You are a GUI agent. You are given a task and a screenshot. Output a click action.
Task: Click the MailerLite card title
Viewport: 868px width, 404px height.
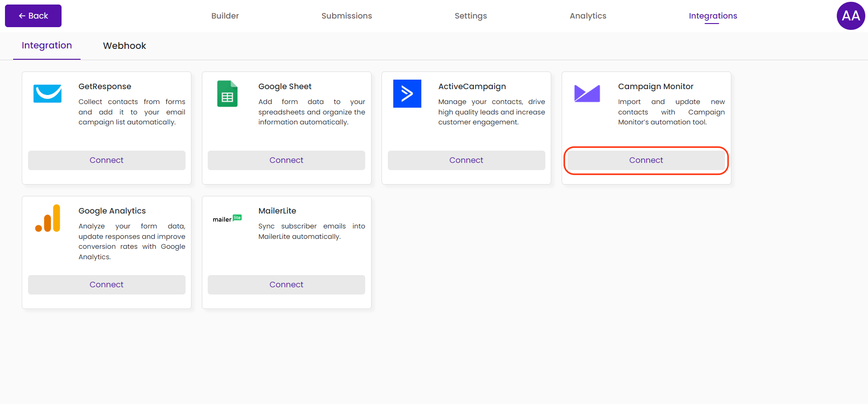point(277,211)
